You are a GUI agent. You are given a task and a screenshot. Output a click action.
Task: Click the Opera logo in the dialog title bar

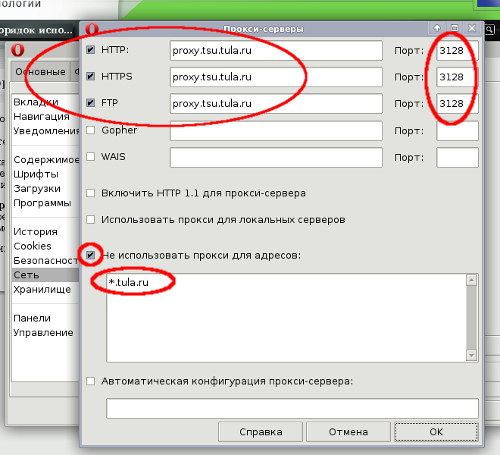pos(92,29)
